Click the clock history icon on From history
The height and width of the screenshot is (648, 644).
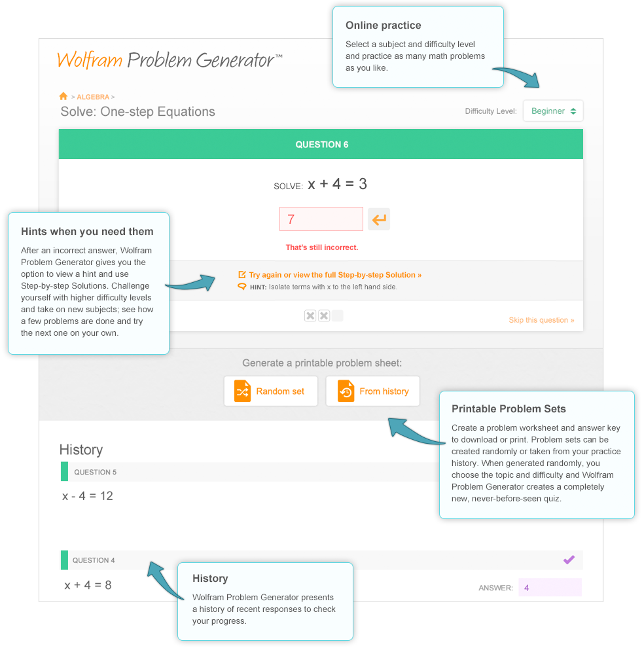click(x=346, y=391)
